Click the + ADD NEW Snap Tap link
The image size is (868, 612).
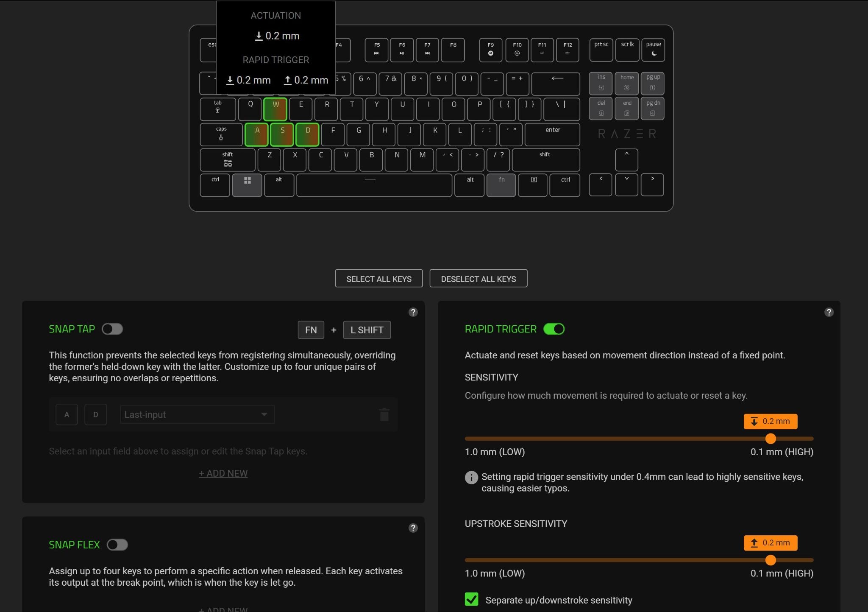coord(223,473)
